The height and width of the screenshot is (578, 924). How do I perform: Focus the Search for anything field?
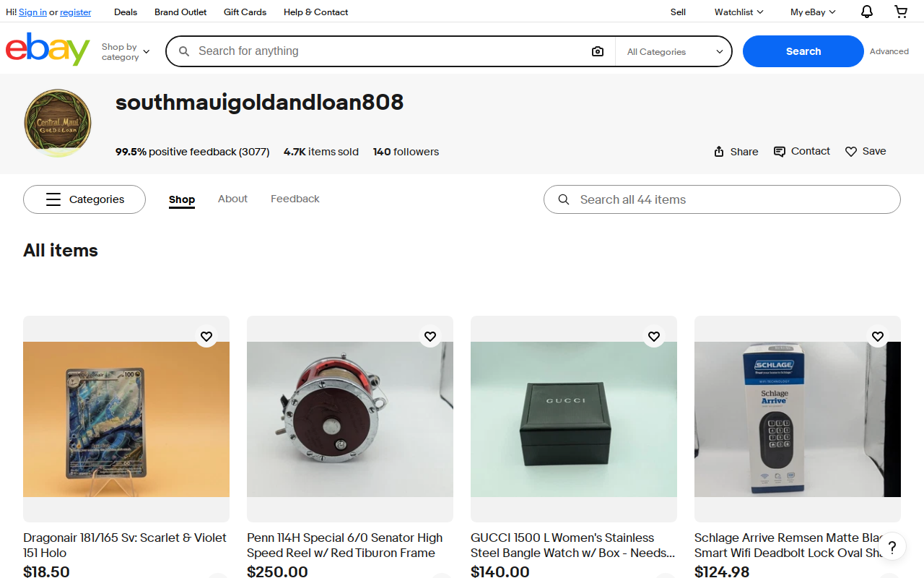[x=390, y=51]
